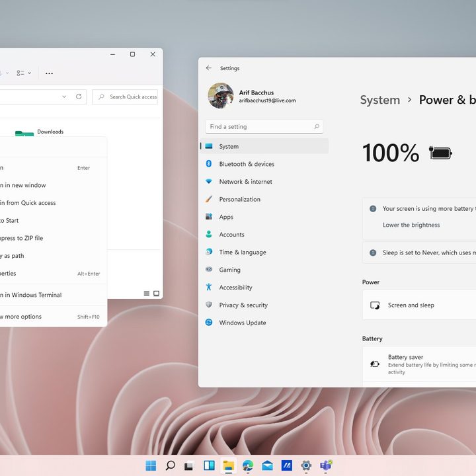
Task: Choose Open (Enter) in context menu
Action: pyautogui.click(x=53, y=168)
